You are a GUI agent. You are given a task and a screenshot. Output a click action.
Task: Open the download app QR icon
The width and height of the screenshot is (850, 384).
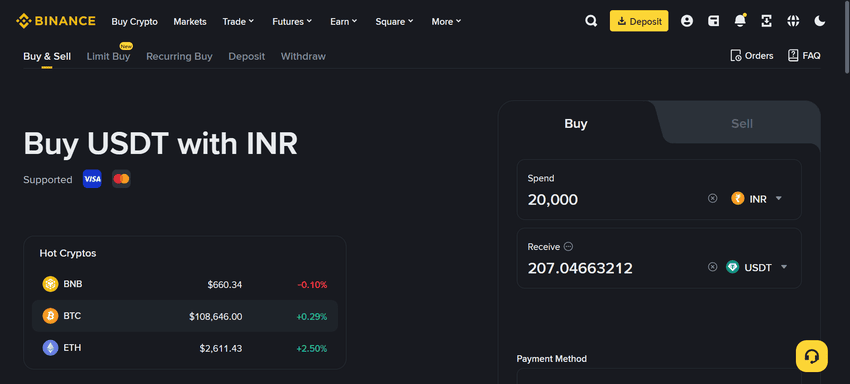point(767,21)
